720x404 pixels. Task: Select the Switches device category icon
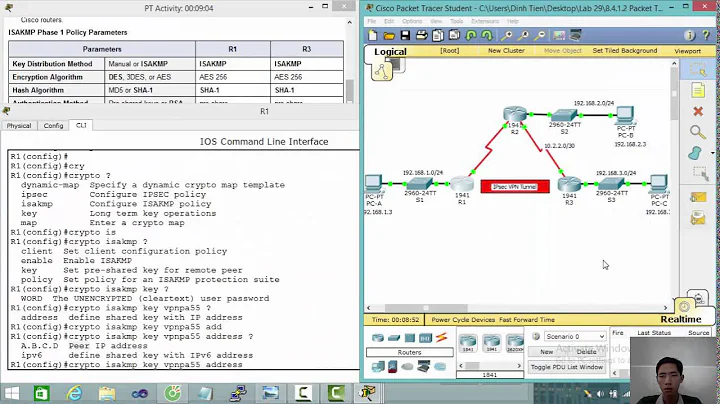(x=394, y=338)
